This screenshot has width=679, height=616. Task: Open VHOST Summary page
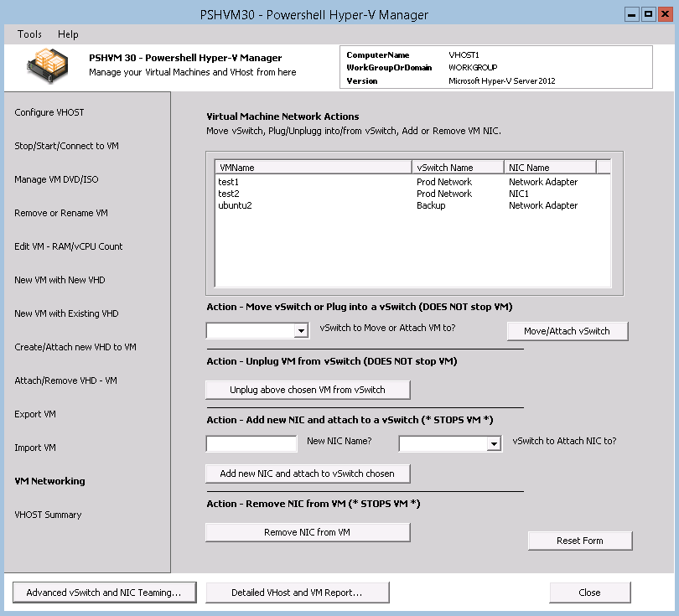48,515
